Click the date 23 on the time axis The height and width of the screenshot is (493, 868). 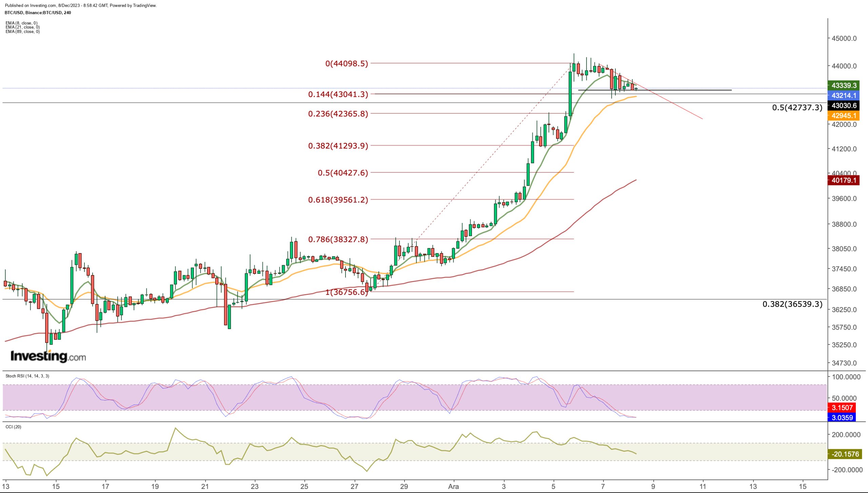255,487
